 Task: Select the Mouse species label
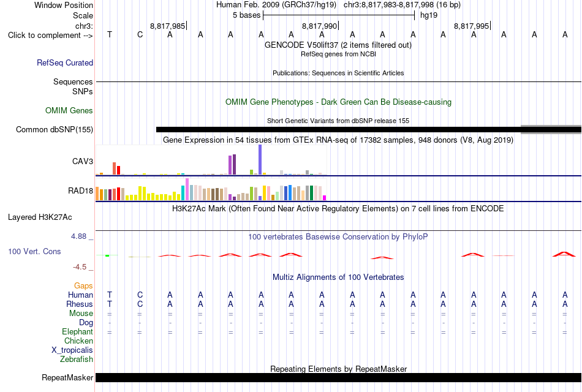(x=81, y=314)
